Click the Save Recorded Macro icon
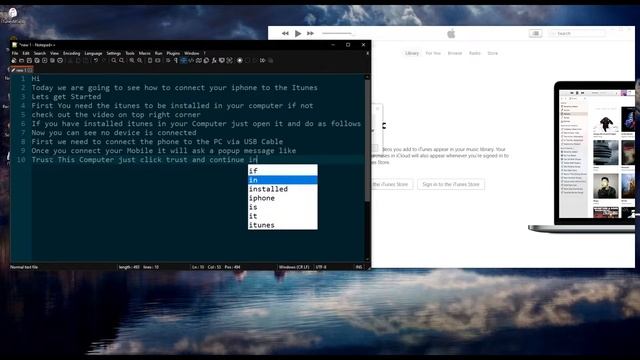640x360 pixels. (x=270, y=60)
